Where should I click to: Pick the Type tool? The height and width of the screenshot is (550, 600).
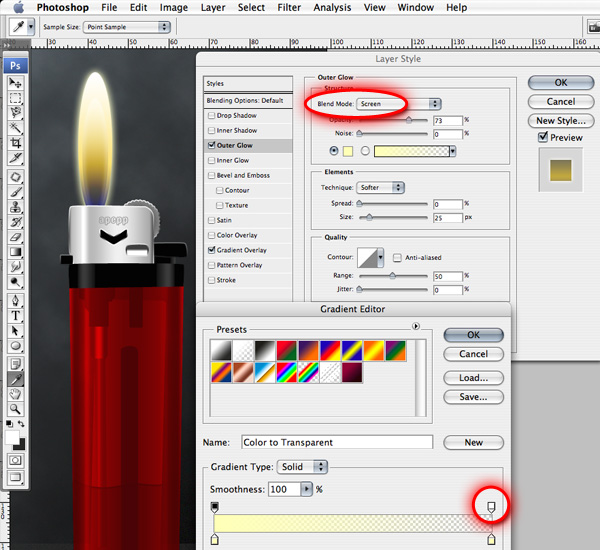(16, 315)
